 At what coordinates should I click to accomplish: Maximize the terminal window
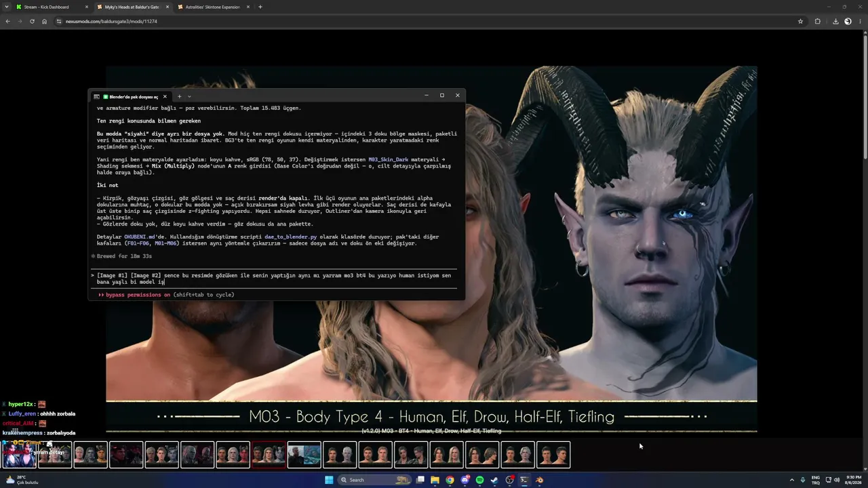pos(442,96)
